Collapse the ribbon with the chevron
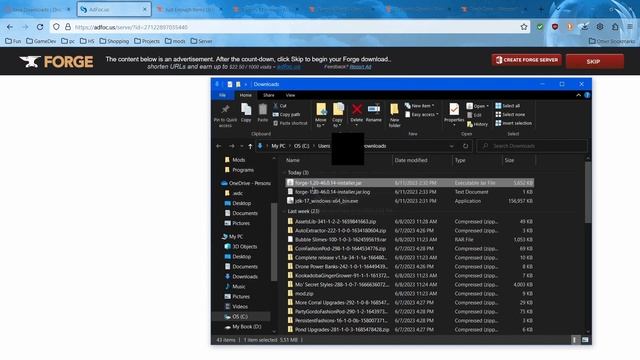This screenshot has height=360, width=640. tap(578, 95)
